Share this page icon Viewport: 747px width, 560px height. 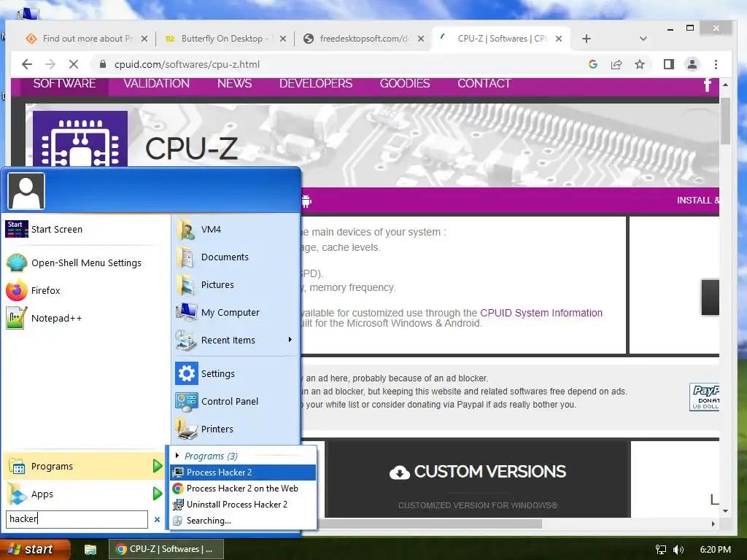coord(616,64)
